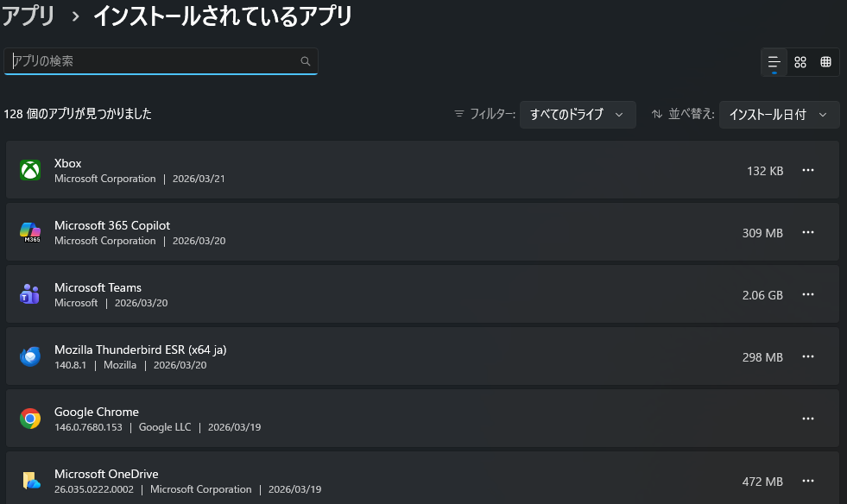Viewport: 847px width, 504px height.
Task: Open the すべてのドライブ filter dropdown
Action: coord(577,114)
